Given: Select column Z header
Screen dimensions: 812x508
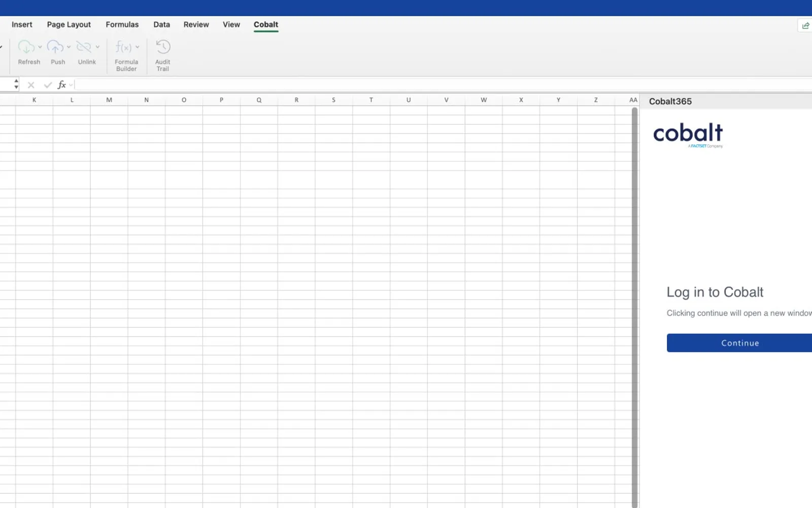Looking at the screenshot, I should tap(596, 100).
